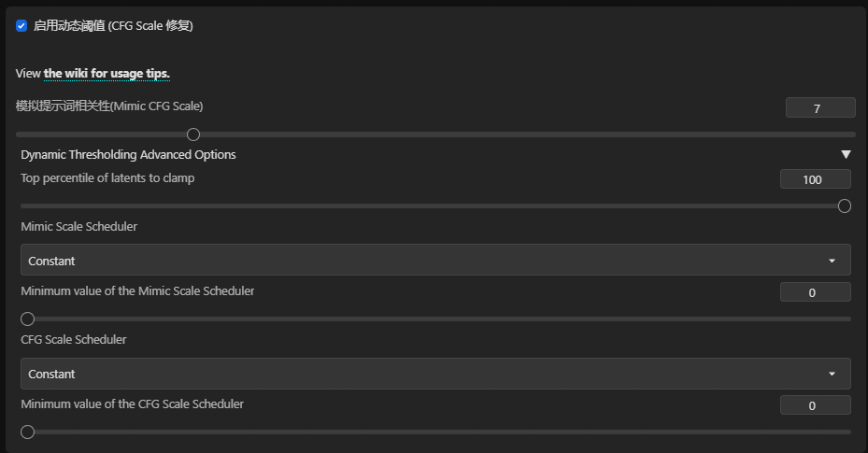
Task: Click the Mimic Scale Scheduler dropdown arrow
Action: (832, 261)
